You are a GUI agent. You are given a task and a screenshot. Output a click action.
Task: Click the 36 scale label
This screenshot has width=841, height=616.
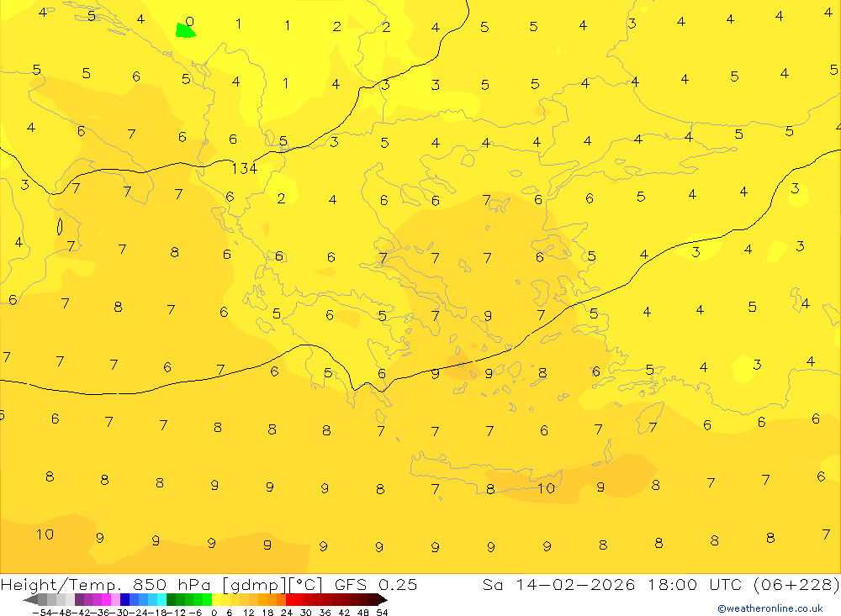[x=325, y=613]
